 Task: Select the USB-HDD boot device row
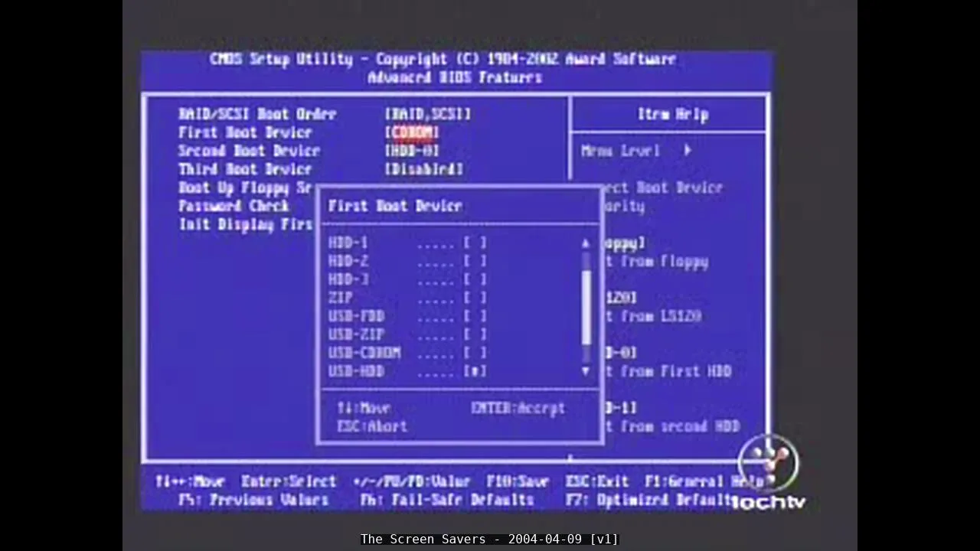pos(407,371)
